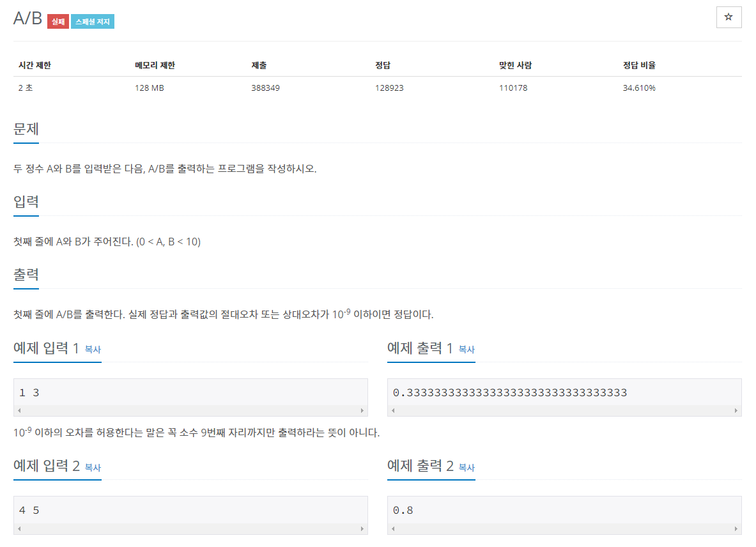Click the 예제 입력 2 heading
The image size is (756, 547).
pyautogui.click(x=46, y=466)
